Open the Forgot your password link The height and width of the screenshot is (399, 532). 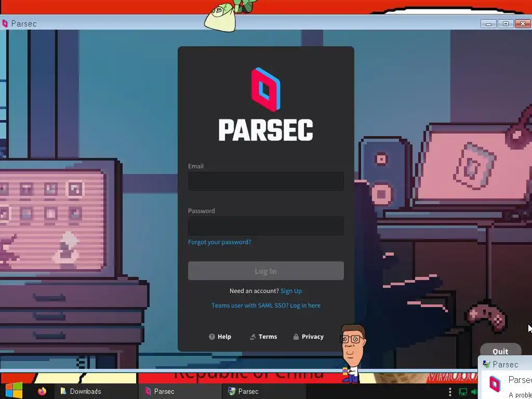coord(220,242)
